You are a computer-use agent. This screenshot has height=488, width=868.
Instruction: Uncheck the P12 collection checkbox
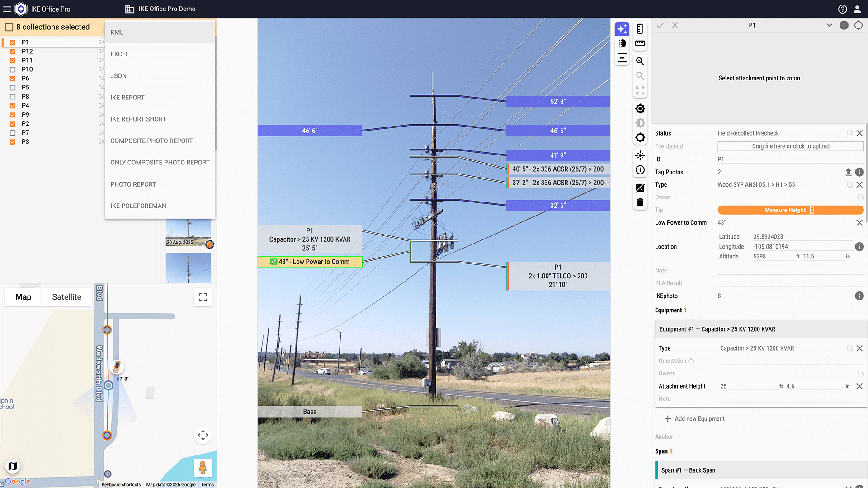click(13, 52)
